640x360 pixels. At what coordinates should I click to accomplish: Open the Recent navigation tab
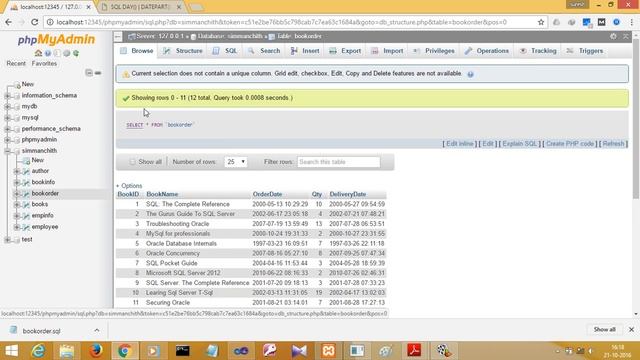point(16,64)
